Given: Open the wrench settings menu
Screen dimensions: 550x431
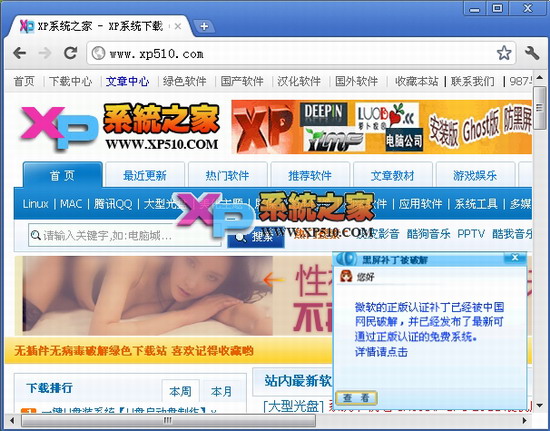Looking at the screenshot, I should [x=532, y=53].
